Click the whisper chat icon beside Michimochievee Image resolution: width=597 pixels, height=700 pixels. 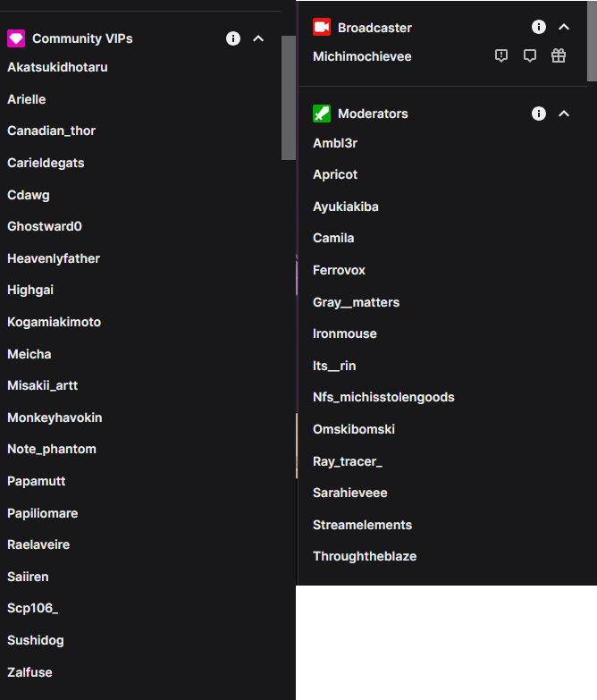pos(530,55)
